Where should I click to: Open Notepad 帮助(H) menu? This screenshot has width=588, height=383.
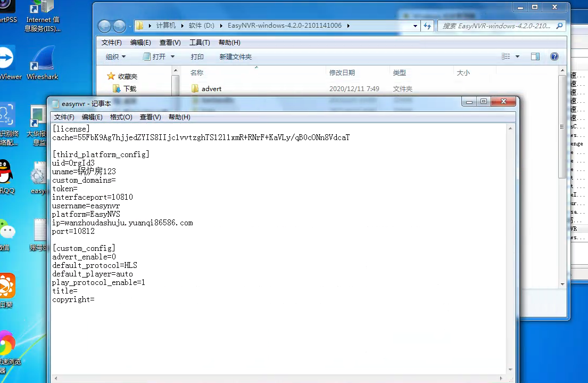(x=180, y=117)
